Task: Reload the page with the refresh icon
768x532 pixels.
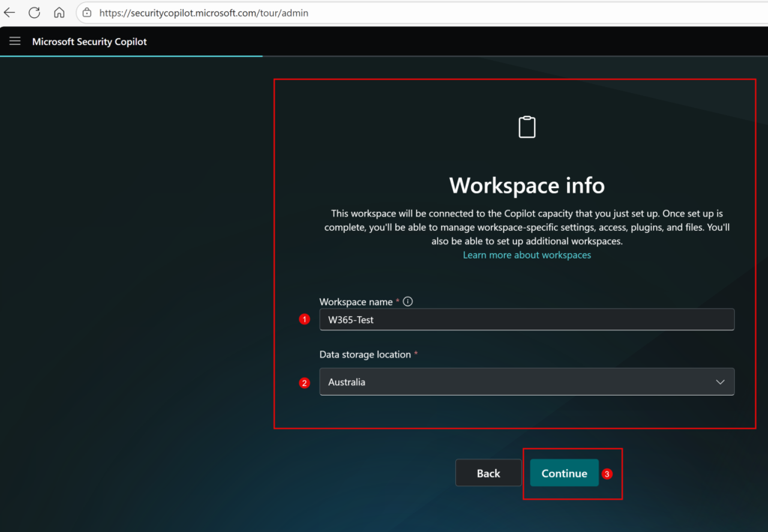Action: [x=34, y=13]
